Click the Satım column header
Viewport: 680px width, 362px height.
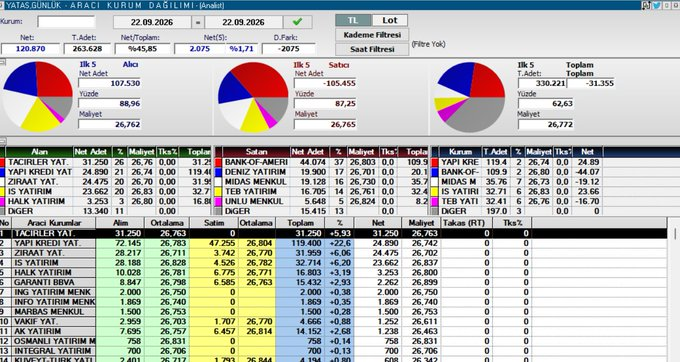[213, 223]
